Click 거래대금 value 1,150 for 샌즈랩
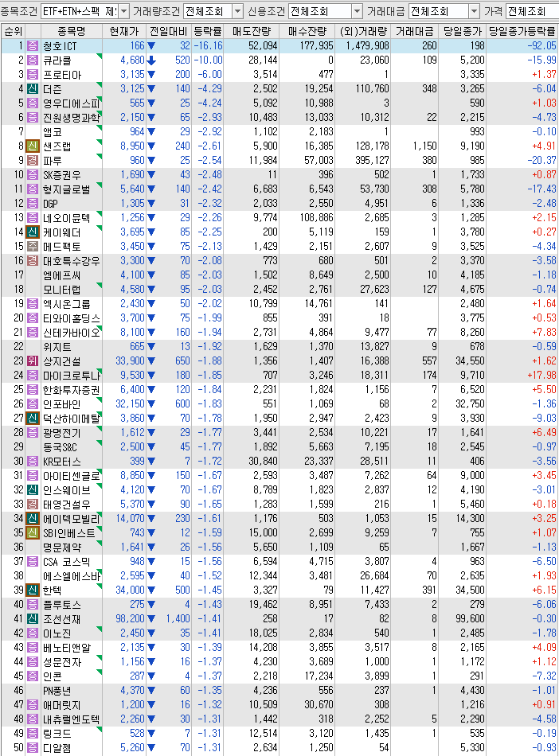Viewport: 559px width, 756px height. (x=425, y=146)
